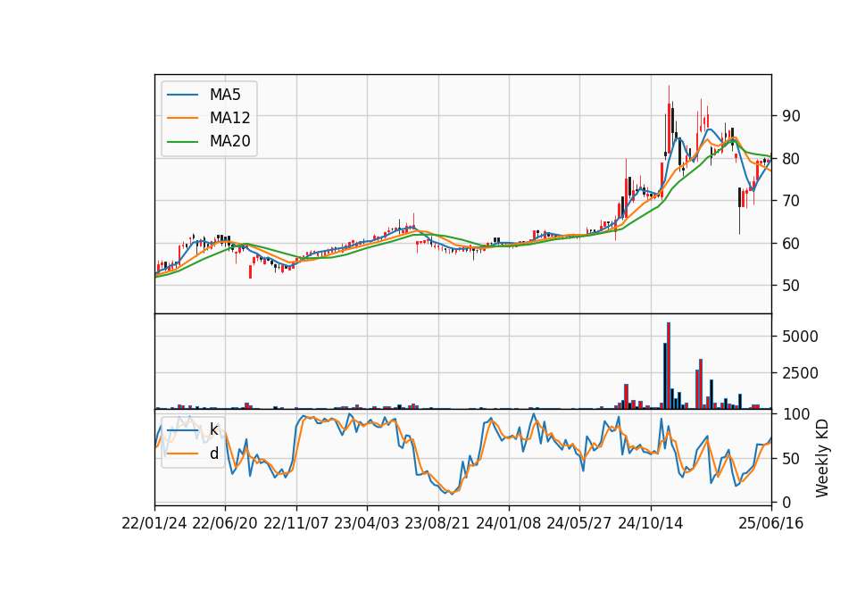Click the 23/08/21 date axis label
Image resolution: width=857 pixels, height=616 pixels.
click(437, 523)
